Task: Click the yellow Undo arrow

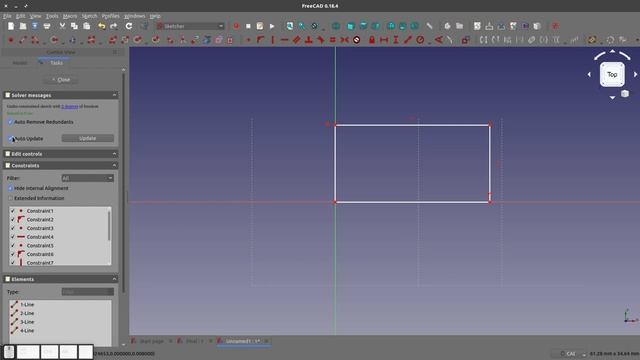Action: pyautogui.click(x=102, y=26)
